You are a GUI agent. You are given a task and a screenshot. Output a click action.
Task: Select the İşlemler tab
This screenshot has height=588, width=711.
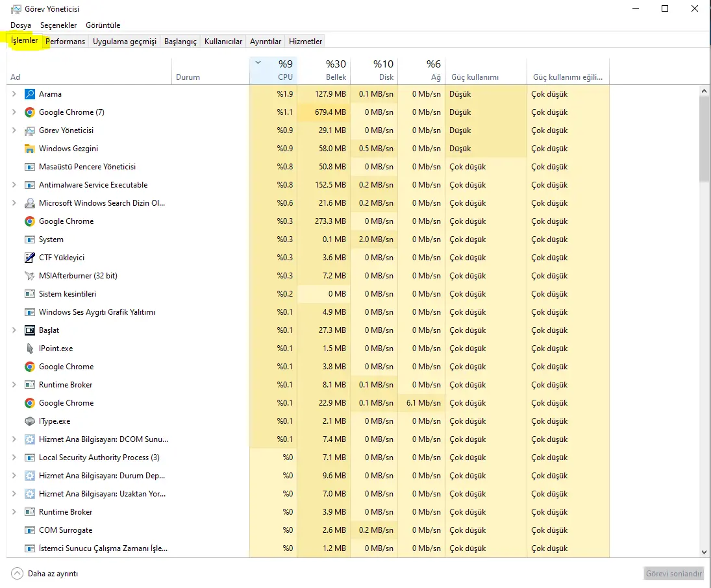(x=25, y=40)
